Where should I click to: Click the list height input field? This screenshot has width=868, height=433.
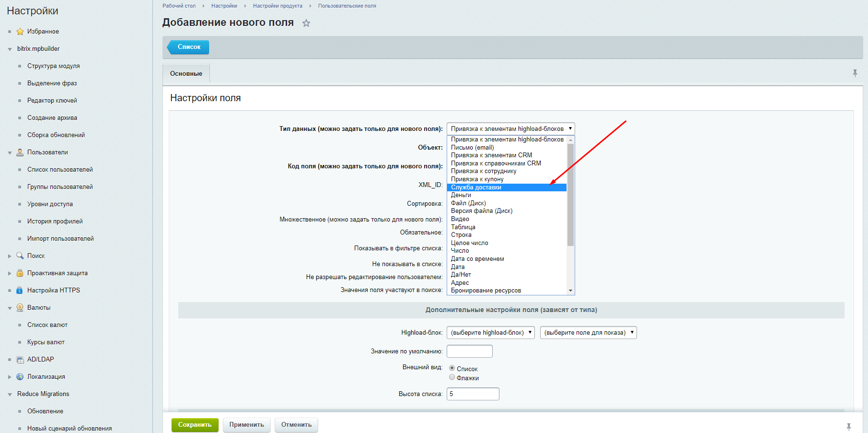coord(473,394)
